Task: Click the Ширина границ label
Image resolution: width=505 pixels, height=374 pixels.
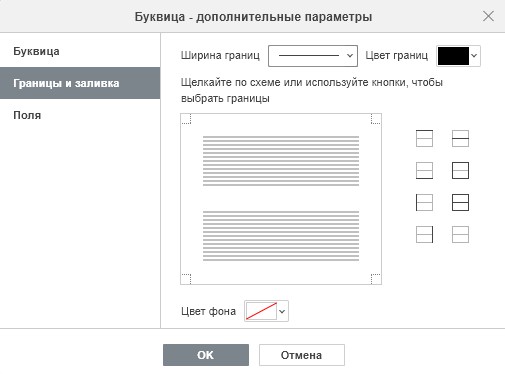Action: (220, 55)
